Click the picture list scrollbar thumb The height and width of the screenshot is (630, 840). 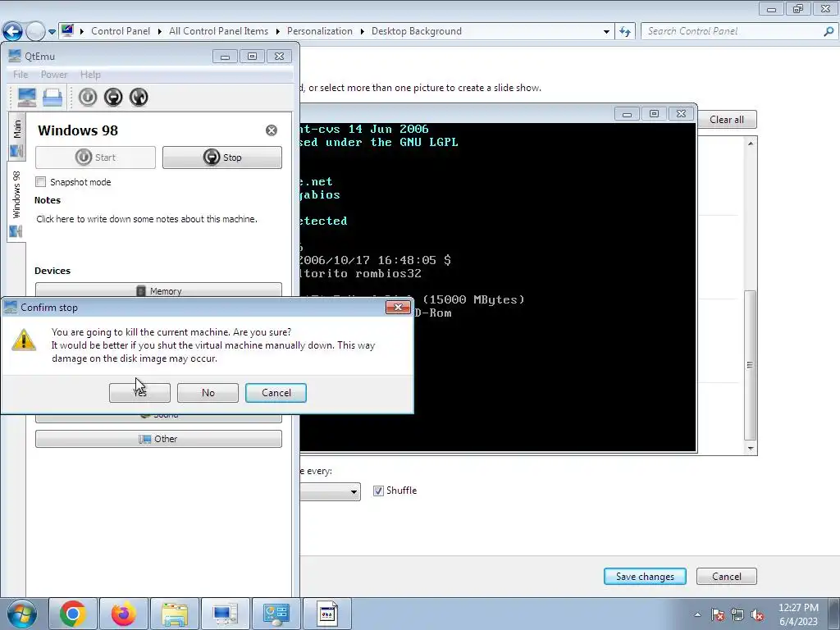pos(751,365)
